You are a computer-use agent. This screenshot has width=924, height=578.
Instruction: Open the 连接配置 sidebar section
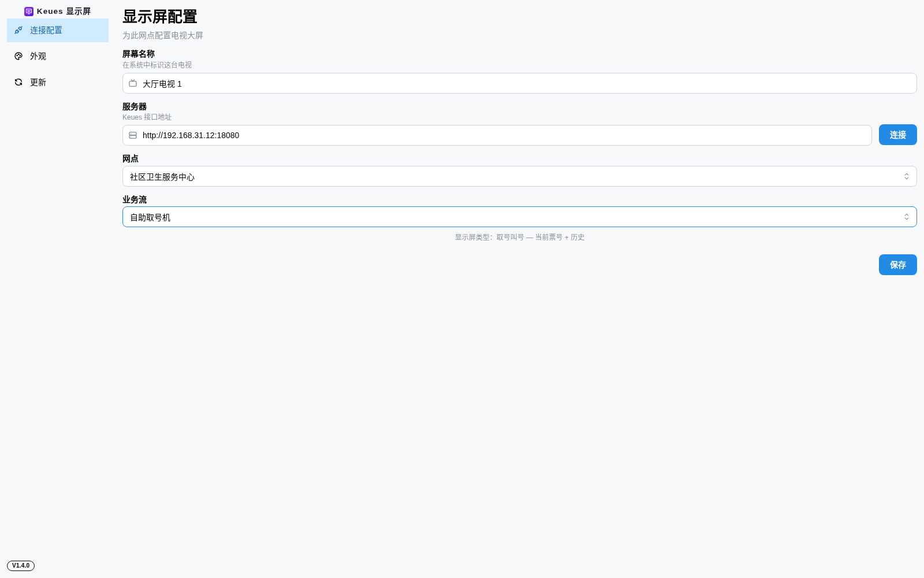tap(58, 30)
